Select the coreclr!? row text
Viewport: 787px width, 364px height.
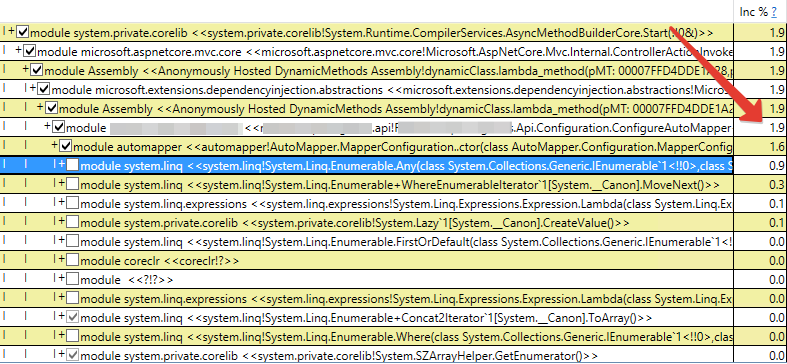click(x=160, y=261)
